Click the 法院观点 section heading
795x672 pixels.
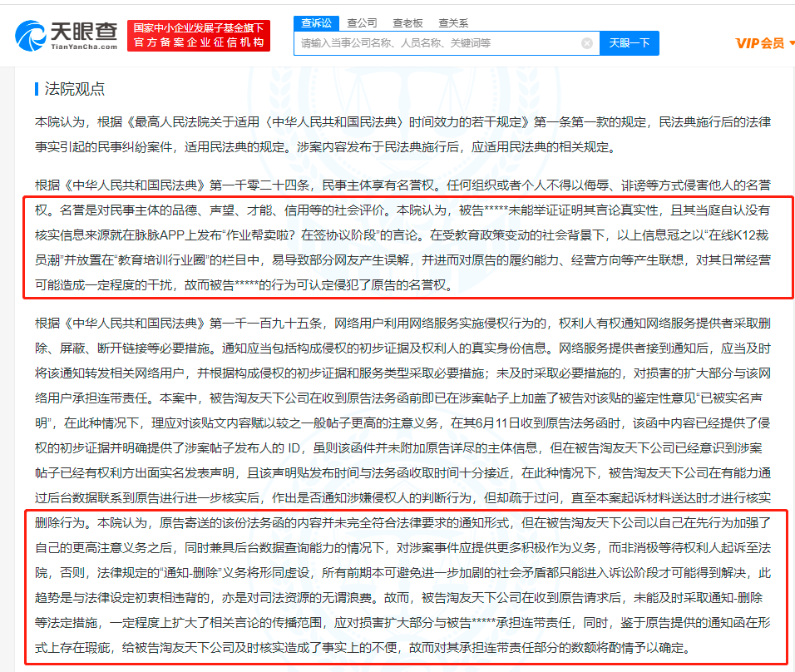73,89
